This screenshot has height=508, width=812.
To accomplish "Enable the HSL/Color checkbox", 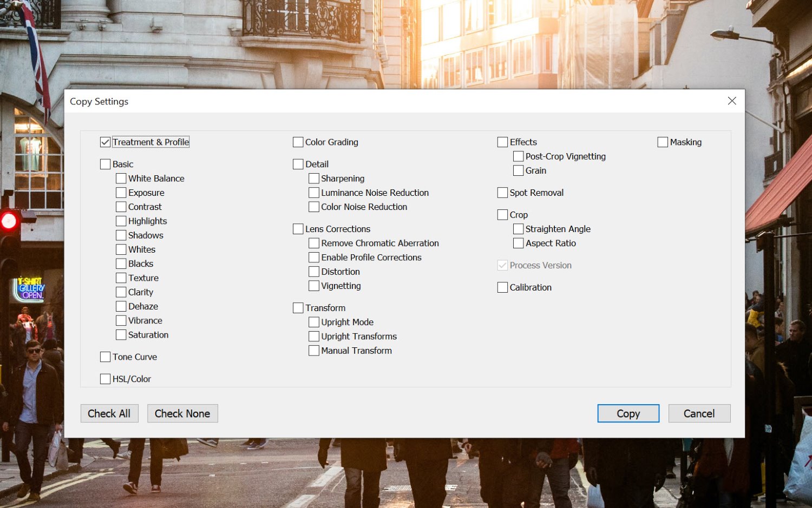I will pyautogui.click(x=105, y=379).
